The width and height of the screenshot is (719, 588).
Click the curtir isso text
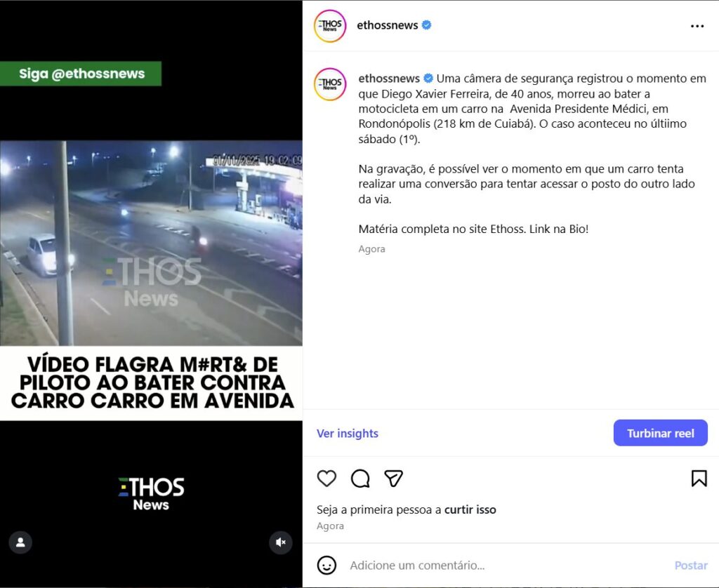pos(470,509)
